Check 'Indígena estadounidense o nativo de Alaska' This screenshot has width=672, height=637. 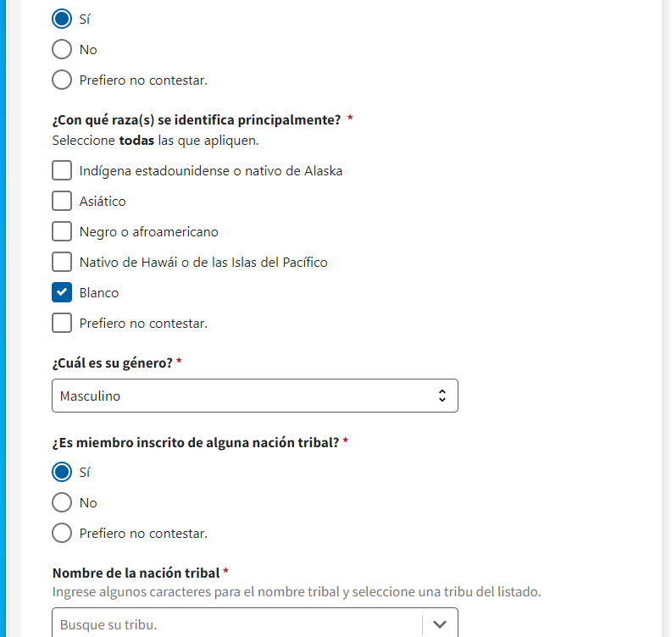coord(62,170)
